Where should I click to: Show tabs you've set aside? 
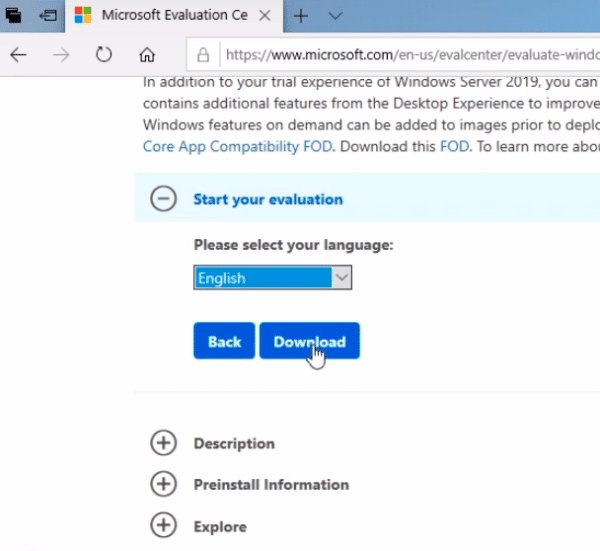click(14, 16)
